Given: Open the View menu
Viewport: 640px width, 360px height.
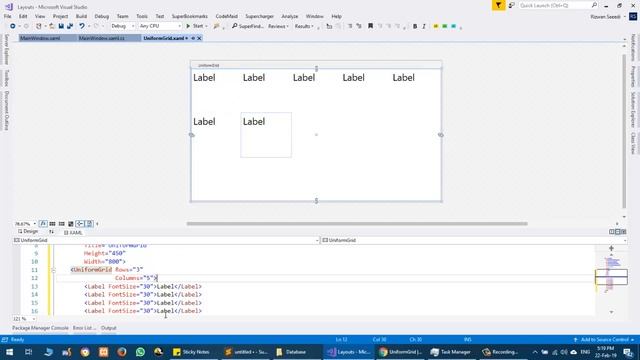Looking at the screenshot, I should click(x=40, y=16).
